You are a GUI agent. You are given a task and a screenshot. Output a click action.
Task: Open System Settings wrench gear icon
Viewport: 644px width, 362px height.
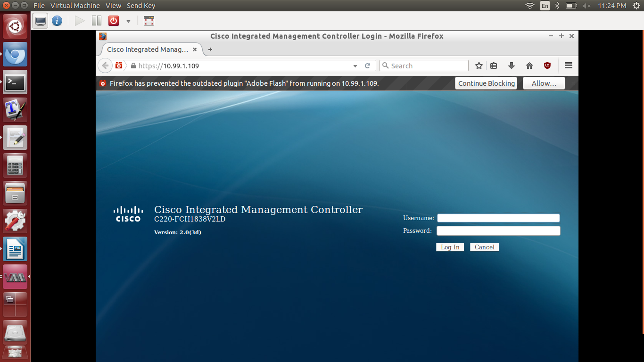(15, 222)
